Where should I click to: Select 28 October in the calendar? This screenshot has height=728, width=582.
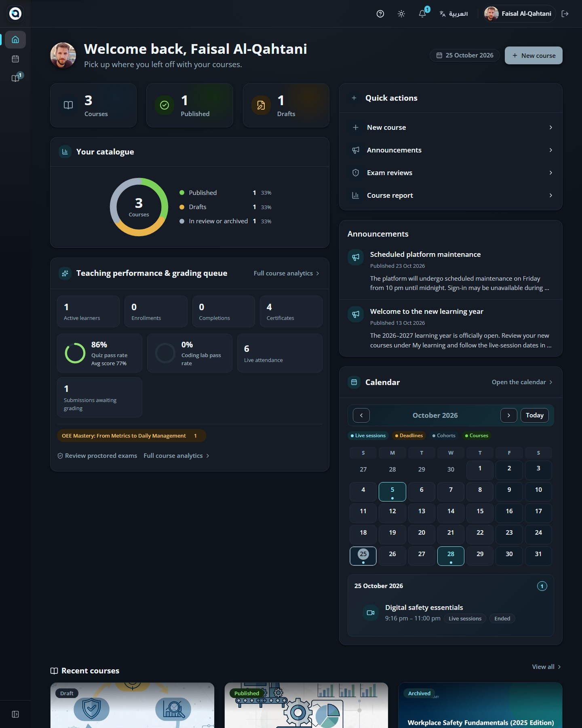coord(451,556)
